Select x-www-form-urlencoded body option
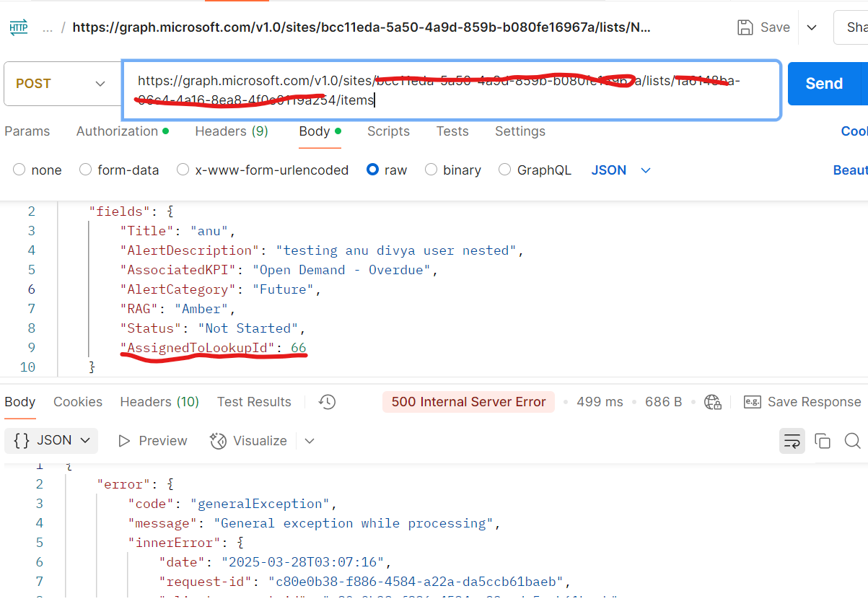The image size is (868, 604). tap(183, 170)
